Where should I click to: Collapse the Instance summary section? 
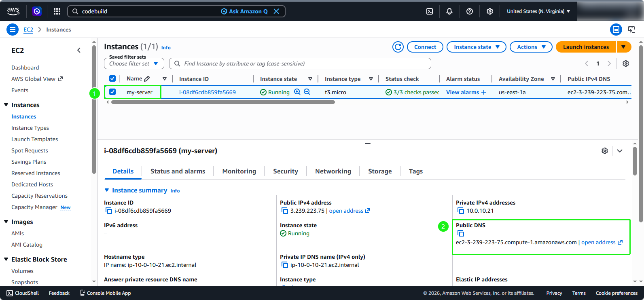(x=107, y=190)
